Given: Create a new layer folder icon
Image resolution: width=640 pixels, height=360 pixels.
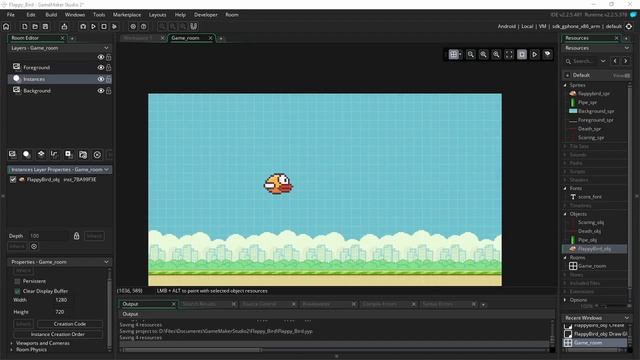Looking at the screenshot, I should click(83, 154).
